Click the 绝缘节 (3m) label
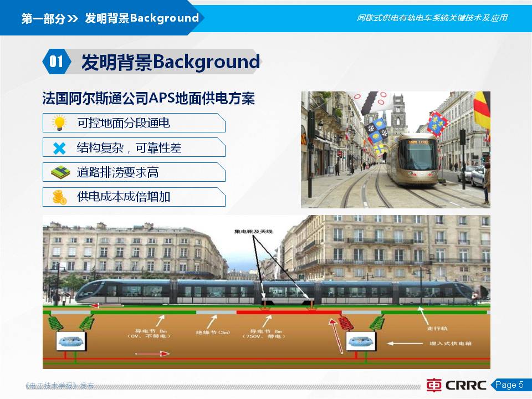This screenshot has width=532, height=399. pos(213,332)
